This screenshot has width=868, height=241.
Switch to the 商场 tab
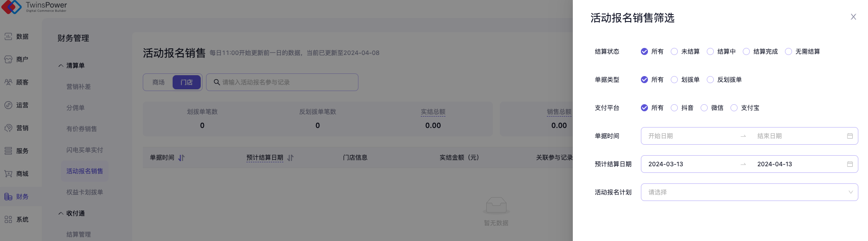coord(159,82)
